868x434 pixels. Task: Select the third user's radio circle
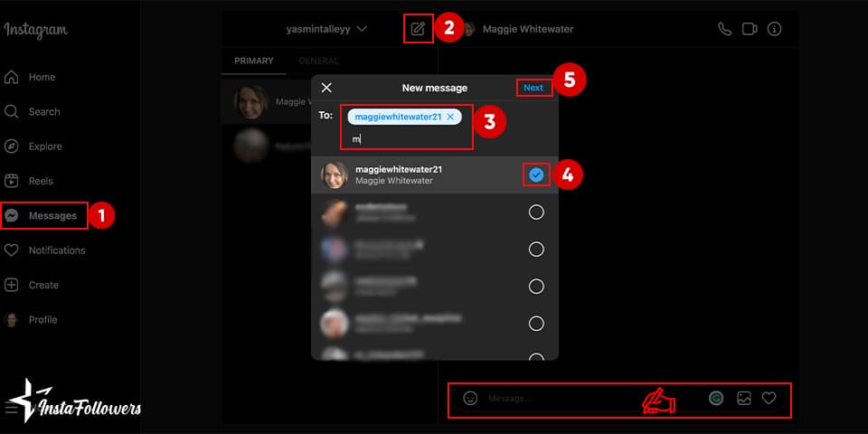click(536, 250)
